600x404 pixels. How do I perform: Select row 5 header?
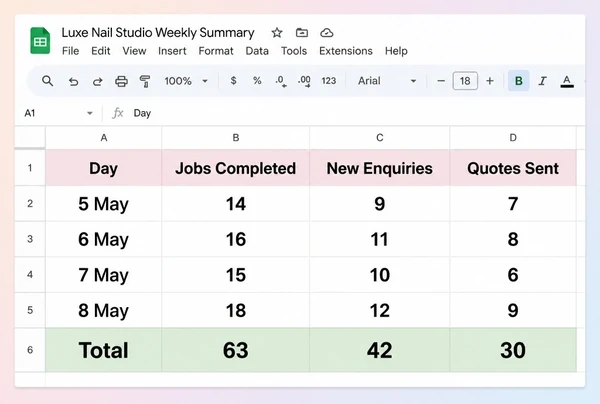[x=30, y=310]
